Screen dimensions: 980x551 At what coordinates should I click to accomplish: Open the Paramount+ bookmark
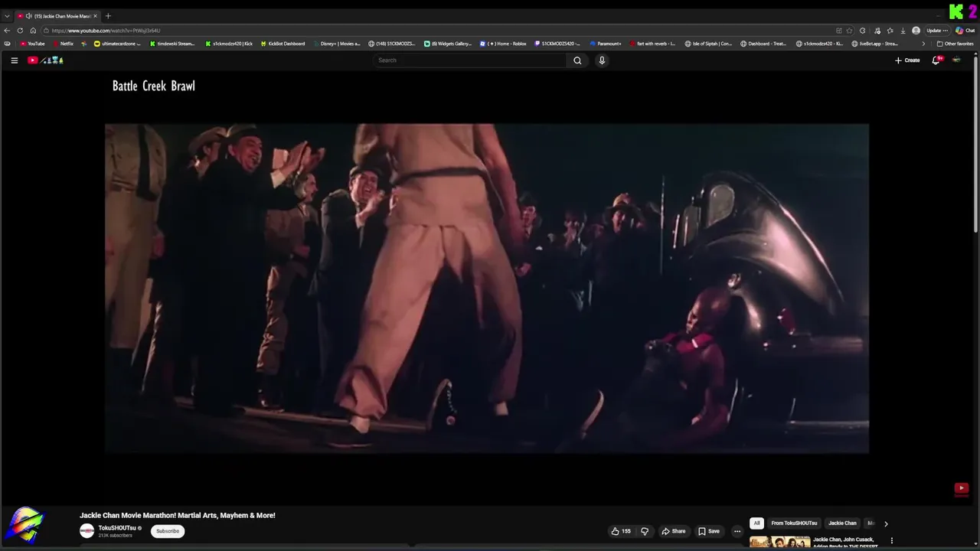[606, 44]
